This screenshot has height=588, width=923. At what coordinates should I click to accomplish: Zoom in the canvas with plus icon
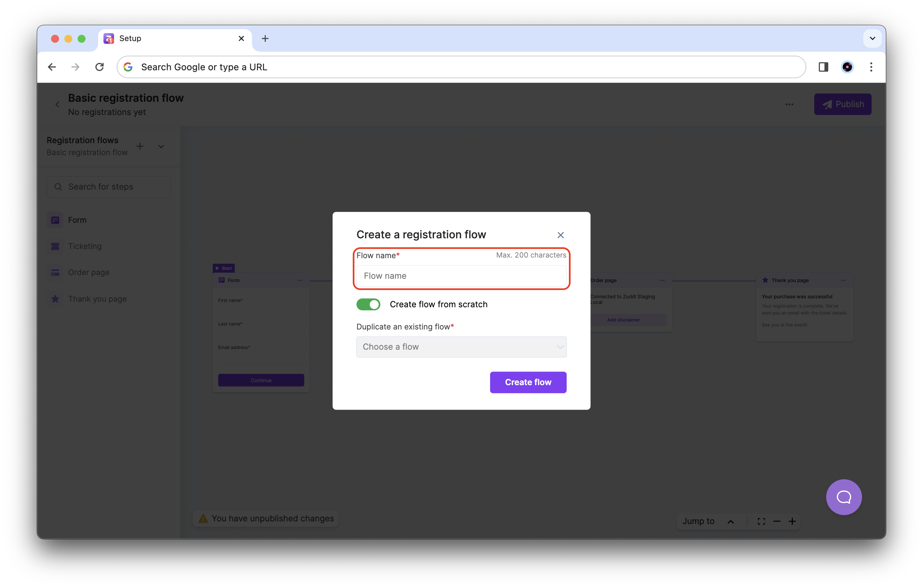tap(792, 521)
